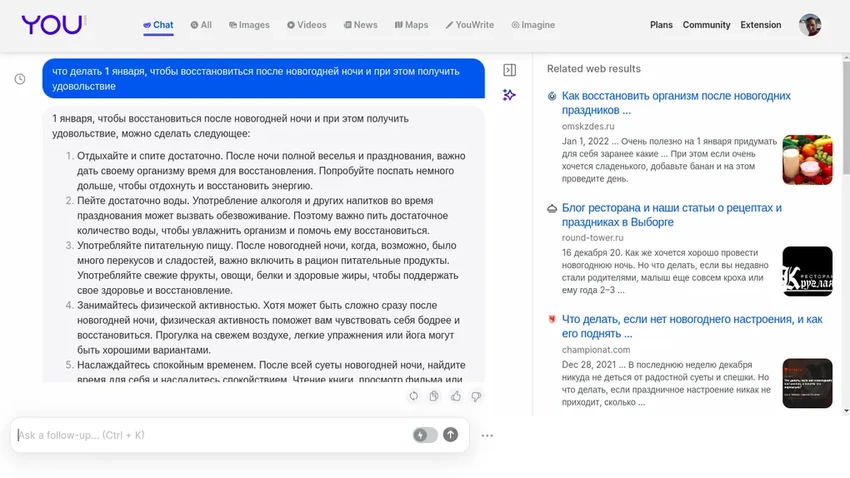
Task: Regenerate the response
Action: tap(414, 396)
